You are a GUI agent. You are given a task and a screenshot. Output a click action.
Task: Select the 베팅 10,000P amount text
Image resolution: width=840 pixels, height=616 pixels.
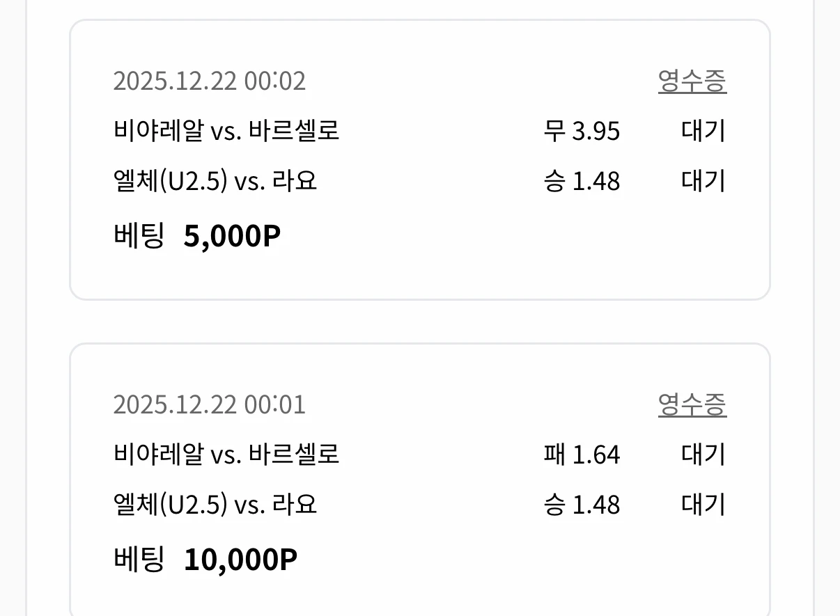pyautogui.click(x=205, y=558)
